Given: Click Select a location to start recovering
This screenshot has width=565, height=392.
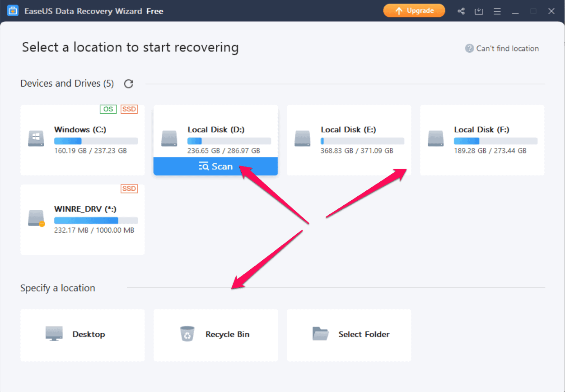Looking at the screenshot, I should click(131, 47).
